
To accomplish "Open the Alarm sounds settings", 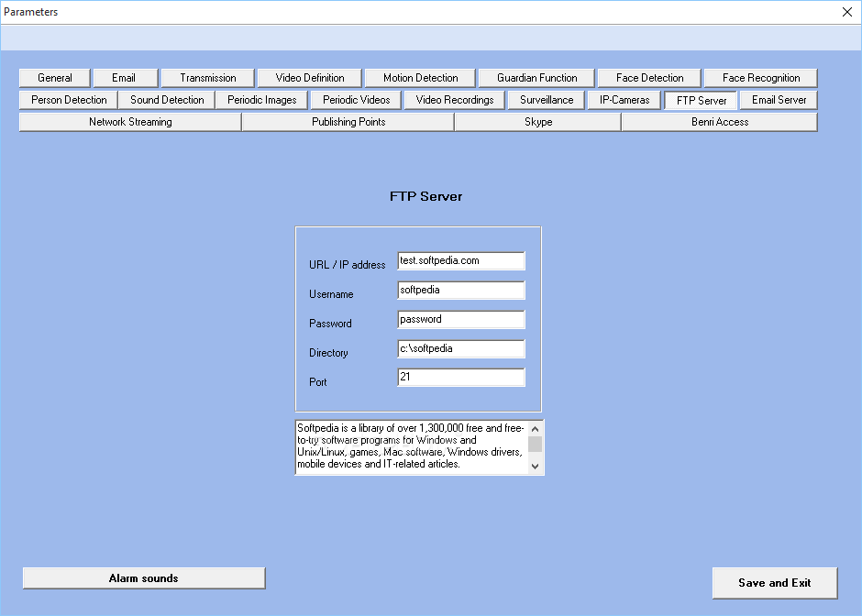I will (144, 578).
